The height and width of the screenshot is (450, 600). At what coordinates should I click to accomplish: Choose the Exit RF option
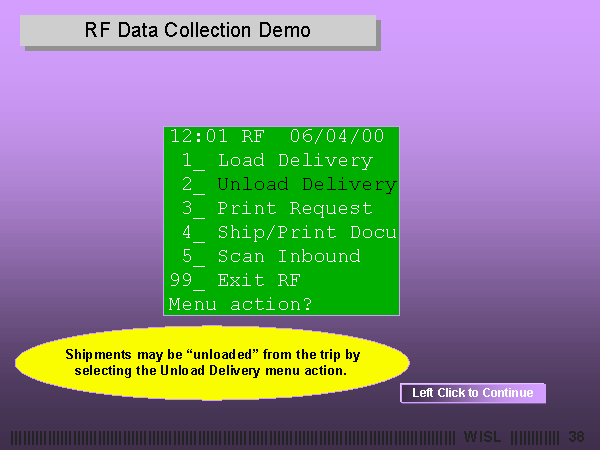tap(235, 281)
